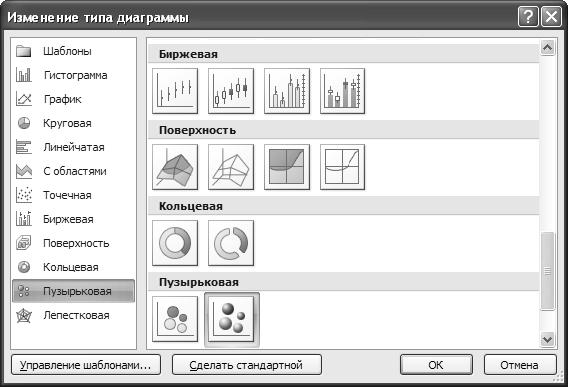Pick the volume-high-low-close stock chart
This screenshot has height=387, width=568.
[287, 91]
